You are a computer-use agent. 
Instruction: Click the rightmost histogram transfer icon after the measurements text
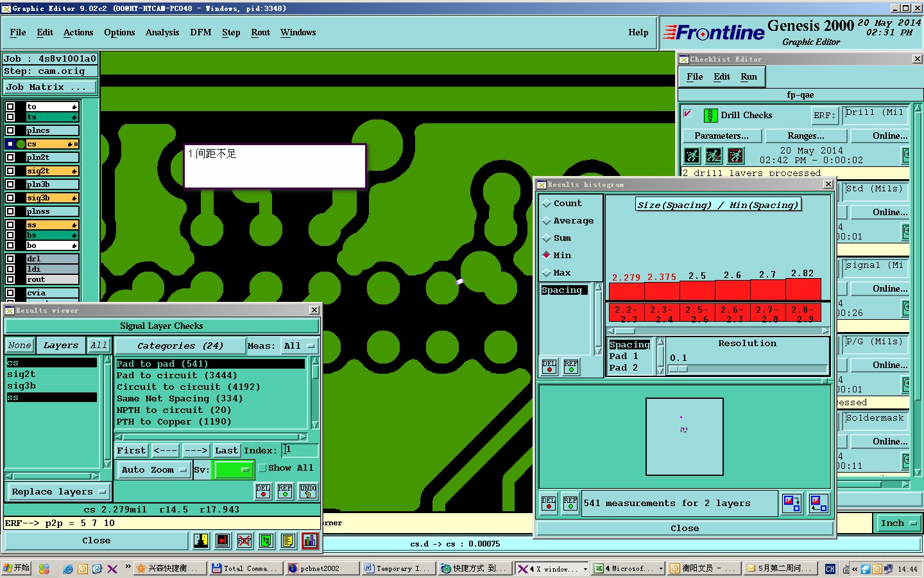tap(818, 504)
